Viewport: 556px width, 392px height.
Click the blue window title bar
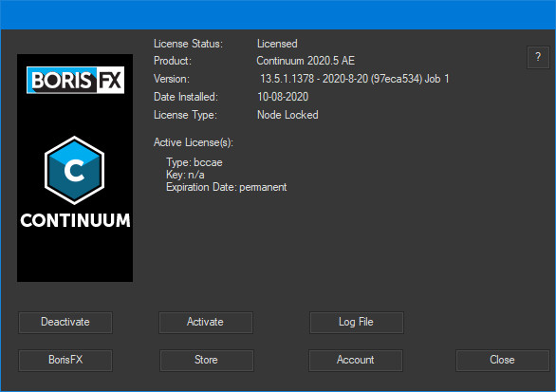(278, 14)
